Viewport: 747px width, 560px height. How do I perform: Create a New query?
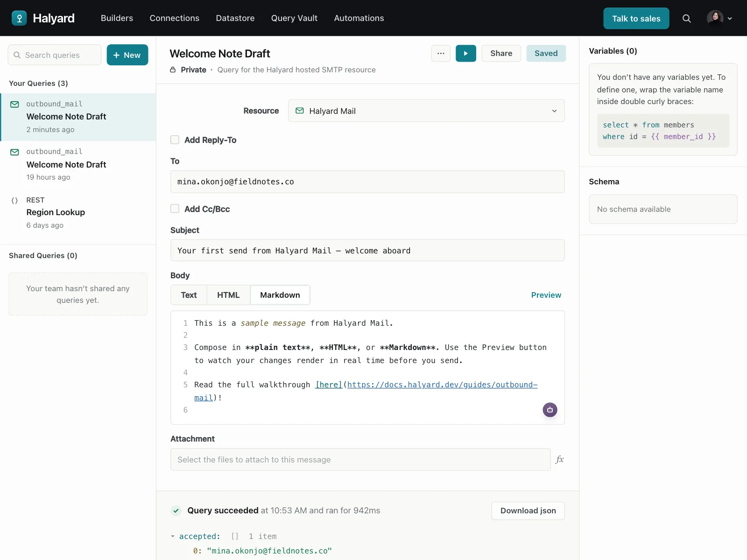click(127, 55)
